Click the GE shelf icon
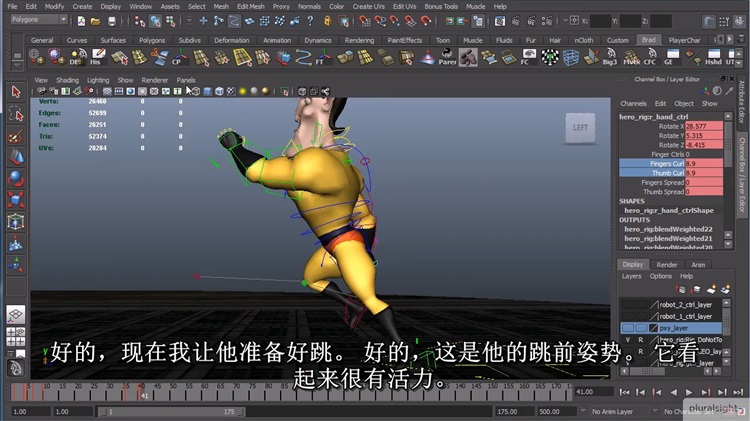Screen dimensions: 750x421 [x=672, y=57]
